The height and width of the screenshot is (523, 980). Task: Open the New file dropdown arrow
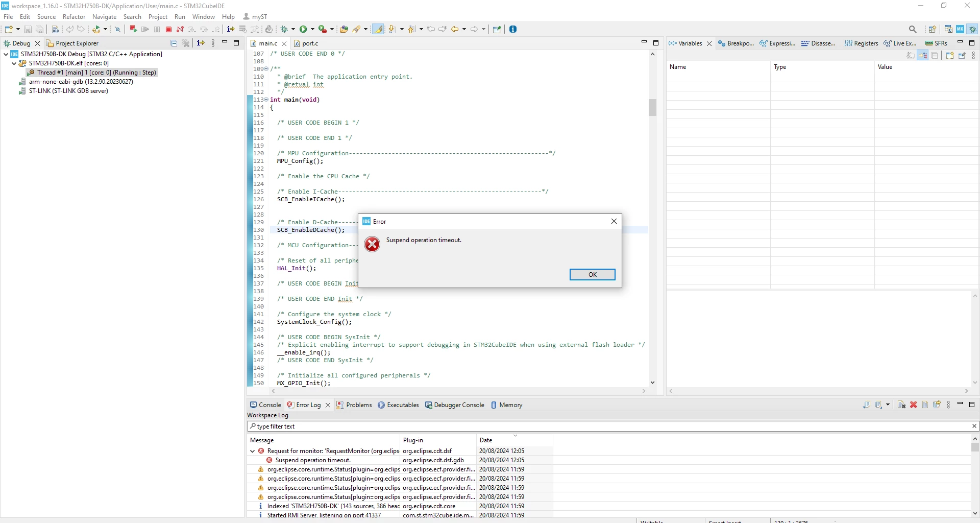click(x=18, y=29)
